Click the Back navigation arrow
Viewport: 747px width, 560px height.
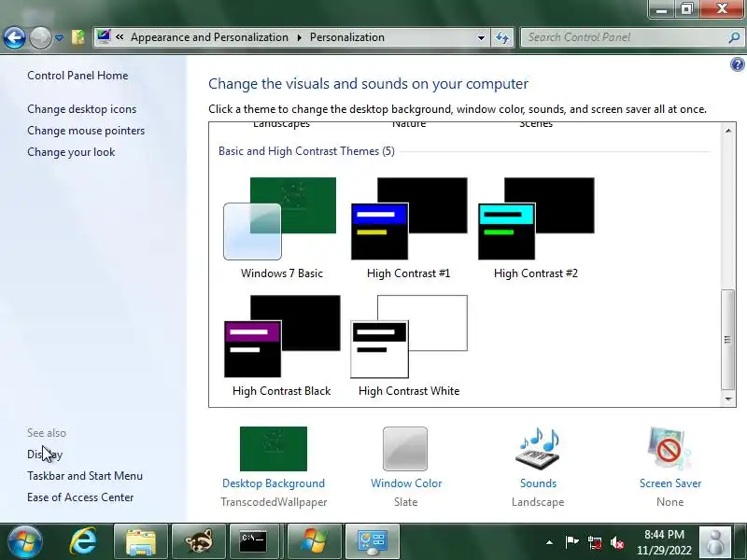click(x=14, y=37)
